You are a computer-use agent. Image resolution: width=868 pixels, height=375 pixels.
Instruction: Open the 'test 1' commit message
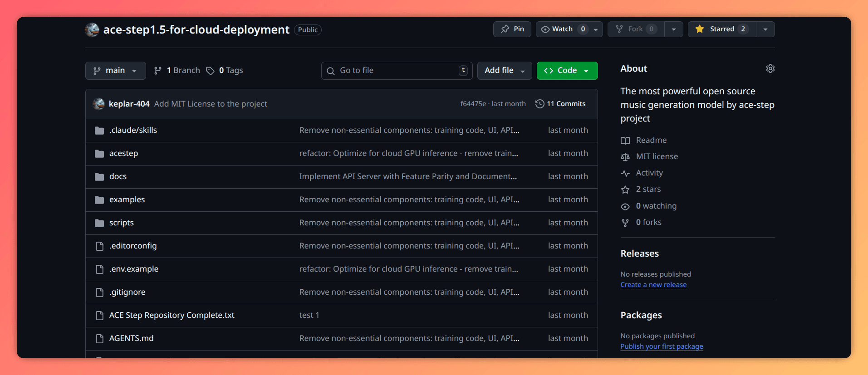point(309,315)
